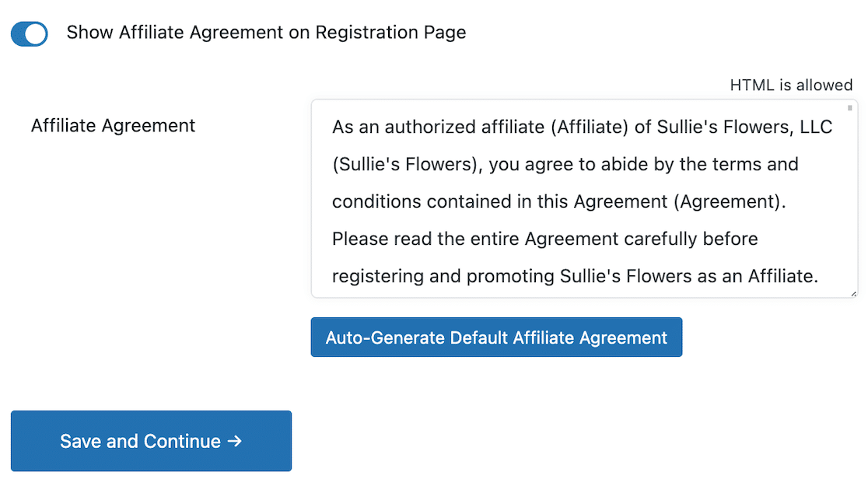
Task: Save settings and continue to next step
Action: pos(151,440)
